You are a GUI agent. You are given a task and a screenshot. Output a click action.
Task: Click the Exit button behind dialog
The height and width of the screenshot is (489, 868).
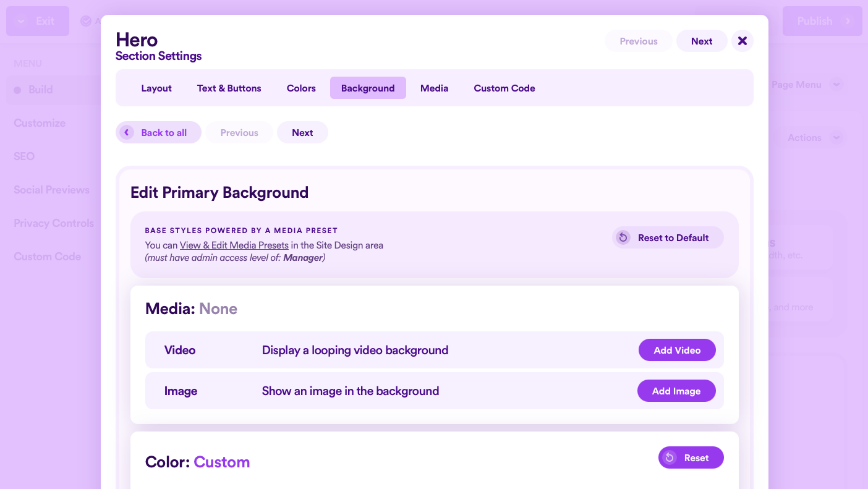pyautogui.click(x=38, y=21)
